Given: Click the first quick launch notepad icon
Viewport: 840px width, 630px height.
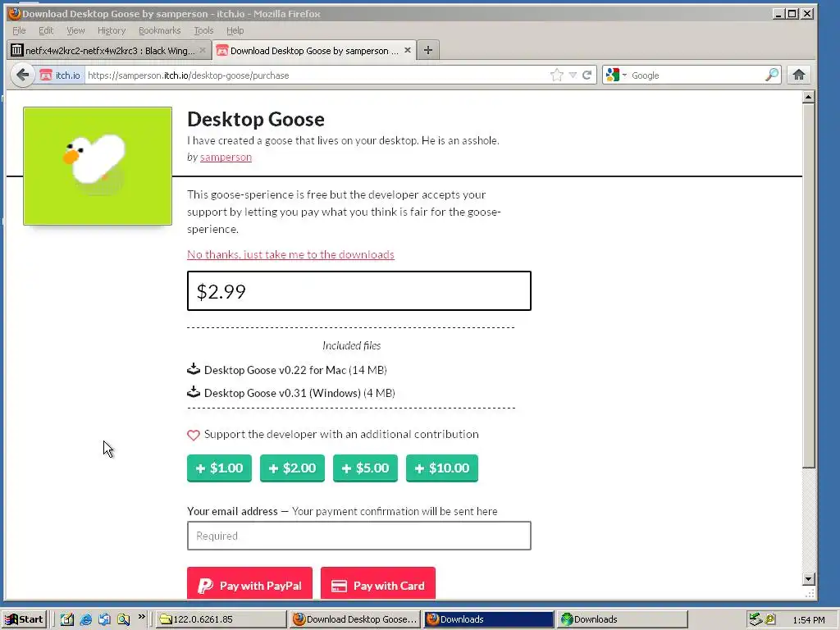Looking at the screenshot, I should point(67,619).
